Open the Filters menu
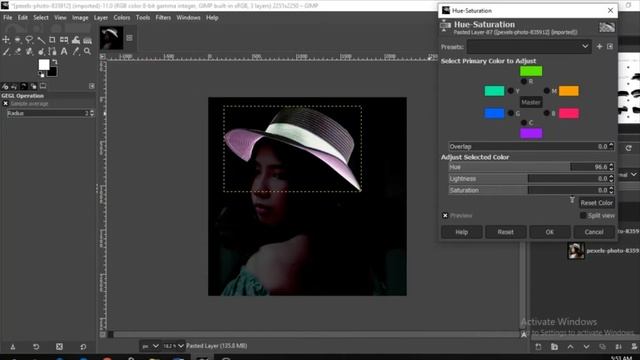Image resolution: width=640 pixels, height=360 pixels. click(x=163, y=18)
